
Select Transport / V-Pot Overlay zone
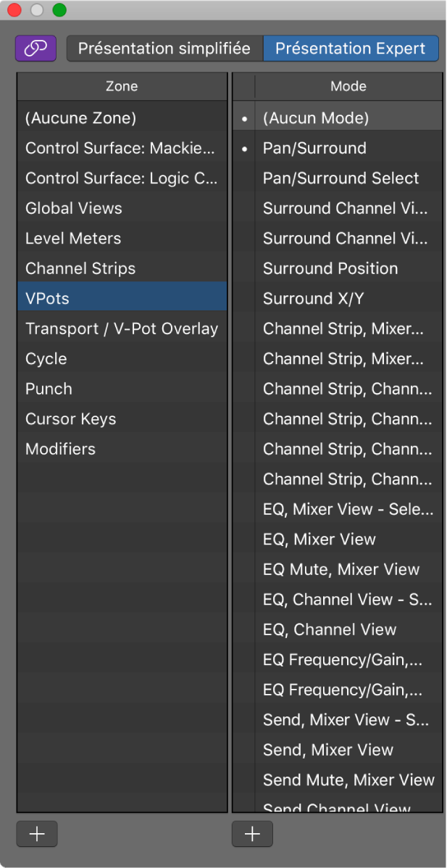122,329
